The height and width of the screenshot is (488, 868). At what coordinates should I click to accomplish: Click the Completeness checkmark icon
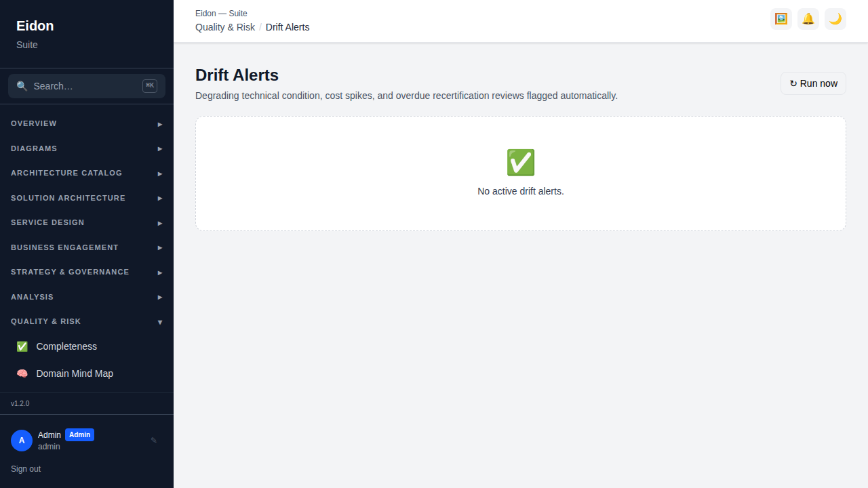pyautogui.click(x=22, y=346)
